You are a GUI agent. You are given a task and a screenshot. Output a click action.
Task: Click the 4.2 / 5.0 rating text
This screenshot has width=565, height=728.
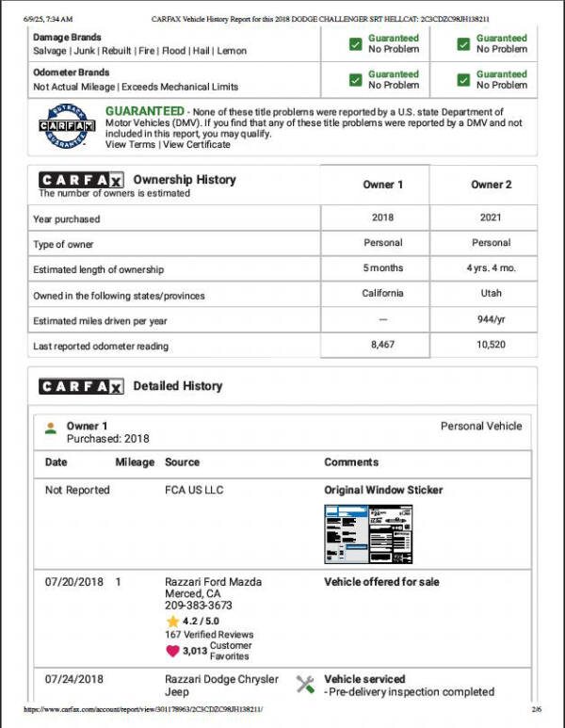pos(201,622)
